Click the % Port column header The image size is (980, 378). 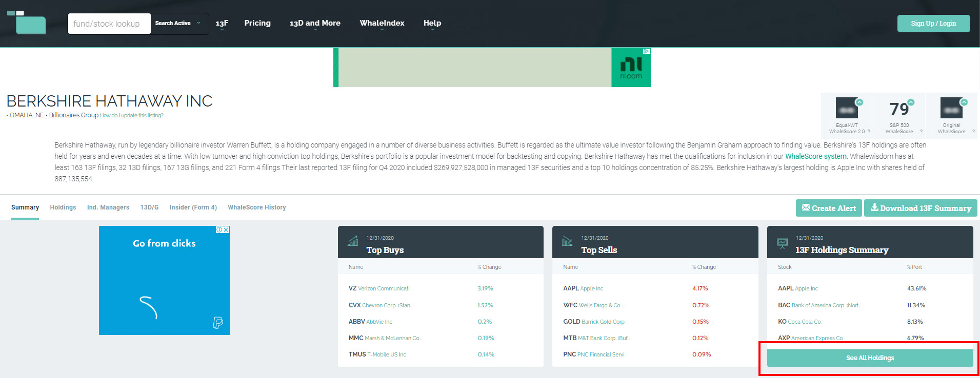pyautogui.click(x=914, y=267)
